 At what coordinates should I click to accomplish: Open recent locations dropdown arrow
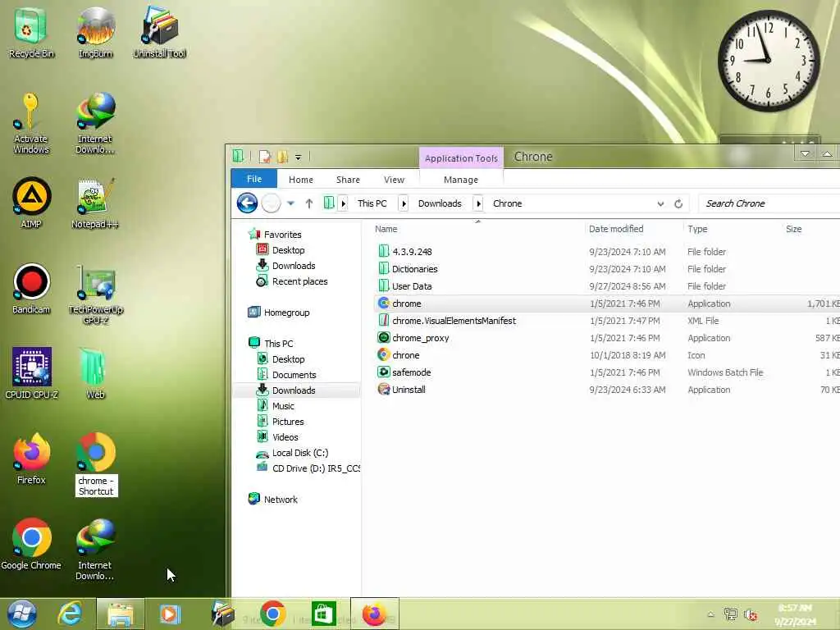tap(290, 203)
